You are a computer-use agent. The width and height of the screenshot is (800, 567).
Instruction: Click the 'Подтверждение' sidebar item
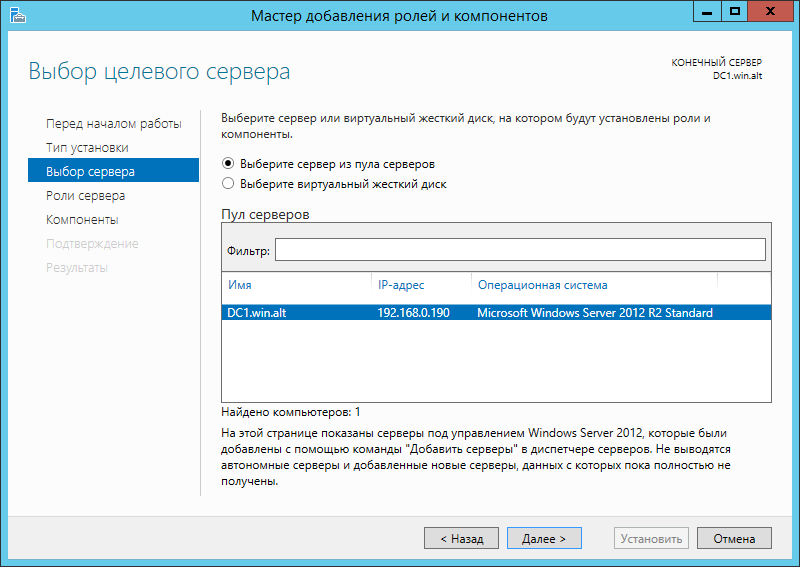92,243
